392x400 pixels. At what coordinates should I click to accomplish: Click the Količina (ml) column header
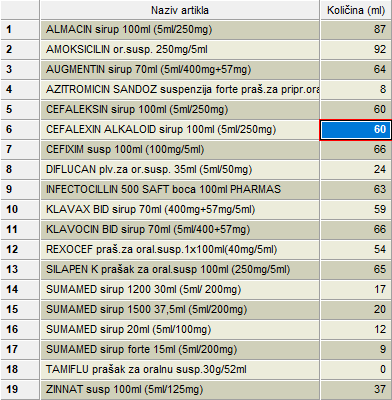[356, 10]
